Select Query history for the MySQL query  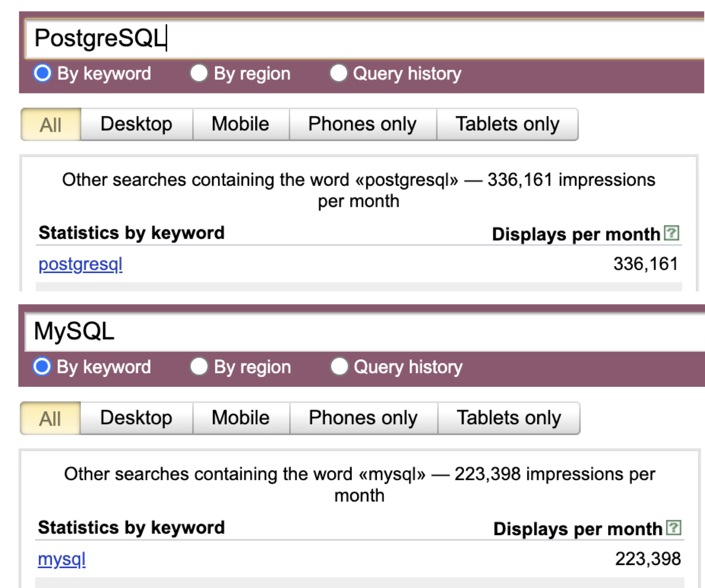click(x=340, y=366)
